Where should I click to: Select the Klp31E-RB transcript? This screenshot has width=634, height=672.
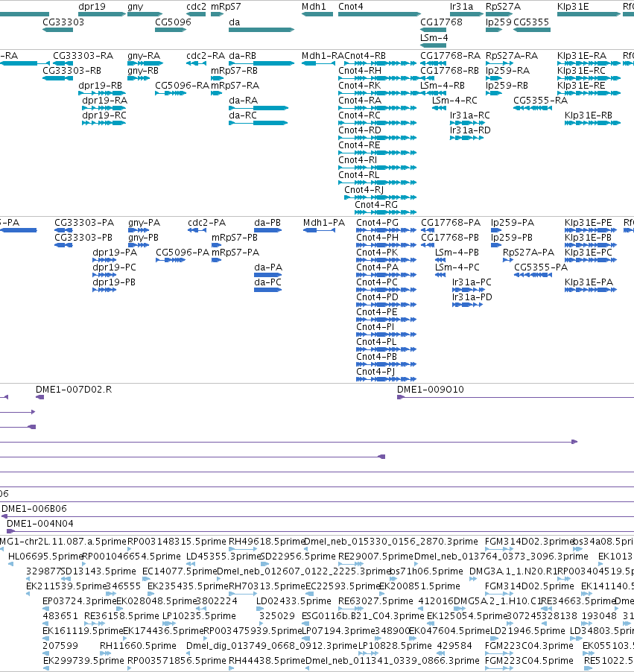592,123
